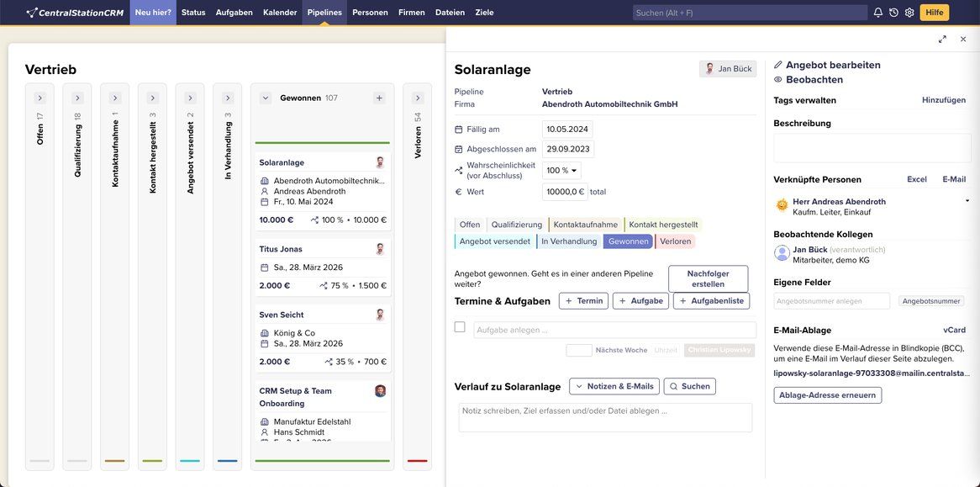The width and height of the screenshot is (980, 487).
Task: Click the yellow Hilfe button
Action: (x=935, y=13)
